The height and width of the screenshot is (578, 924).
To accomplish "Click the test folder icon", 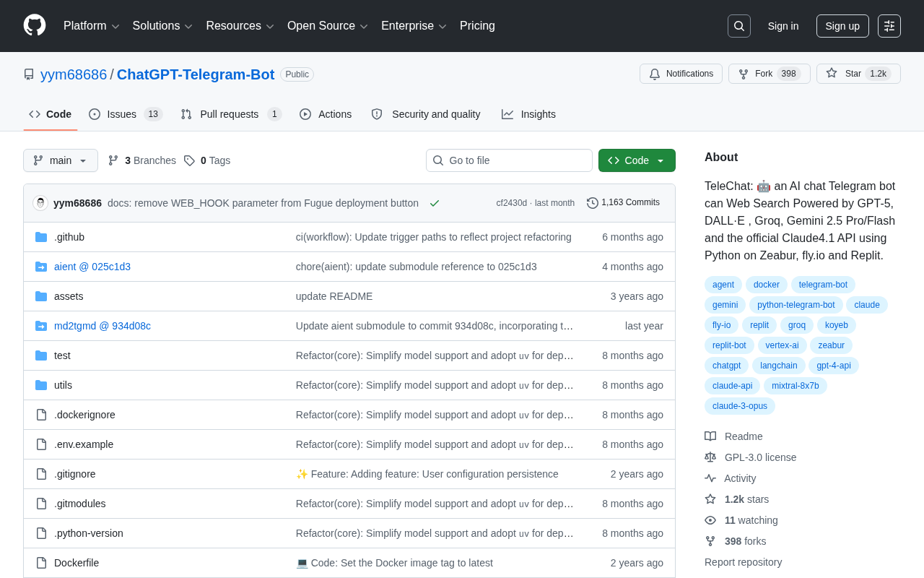I will 41,355.
